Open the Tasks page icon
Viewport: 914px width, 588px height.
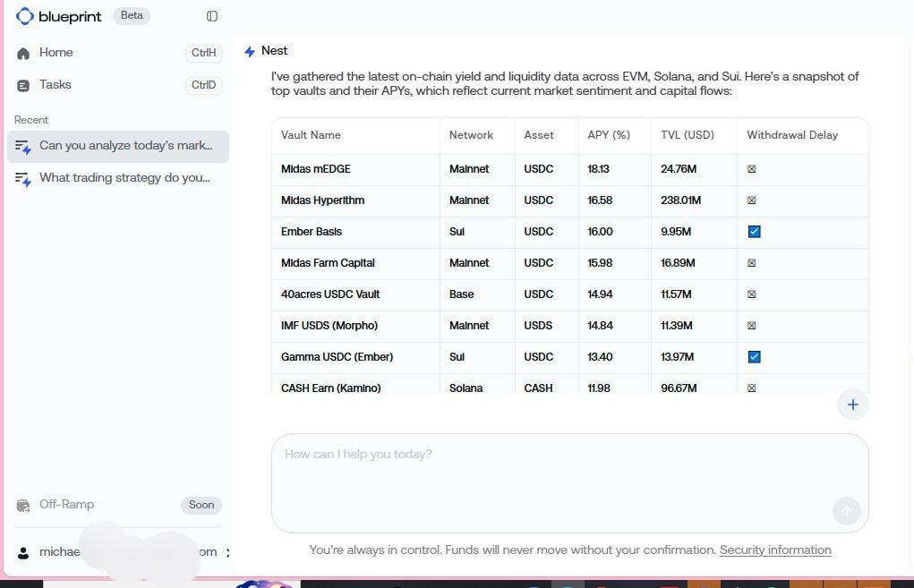coord(23,86)
